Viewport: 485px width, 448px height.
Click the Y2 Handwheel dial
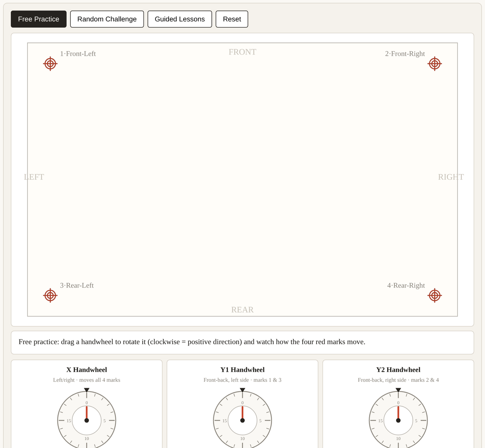[x=398, y=420]
